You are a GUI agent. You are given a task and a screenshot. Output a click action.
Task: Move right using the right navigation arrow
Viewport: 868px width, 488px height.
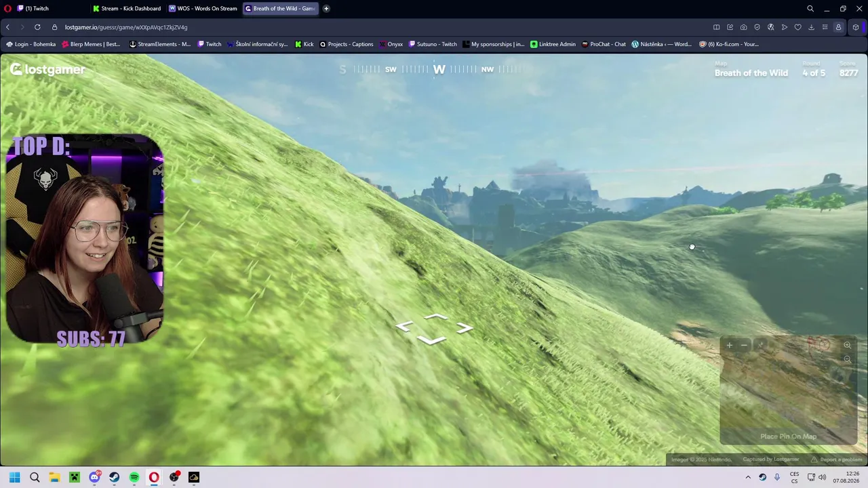(x=465, y=328)
